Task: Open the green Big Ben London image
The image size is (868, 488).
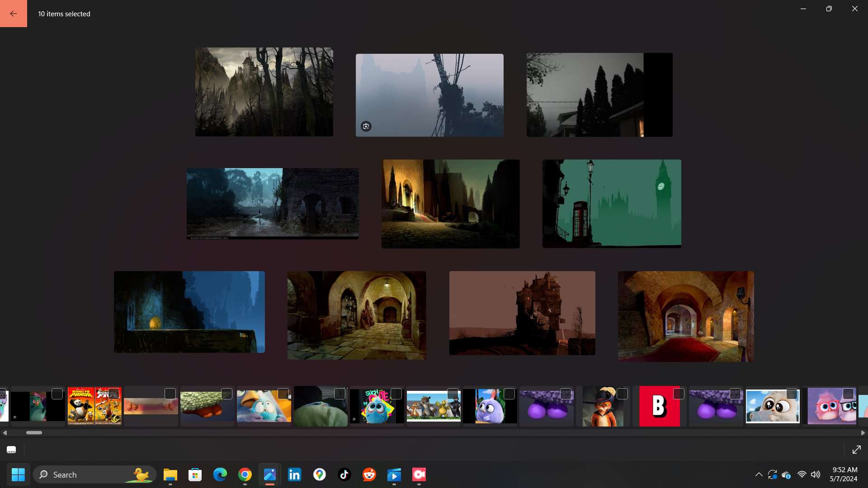Action: pos(612,204)
